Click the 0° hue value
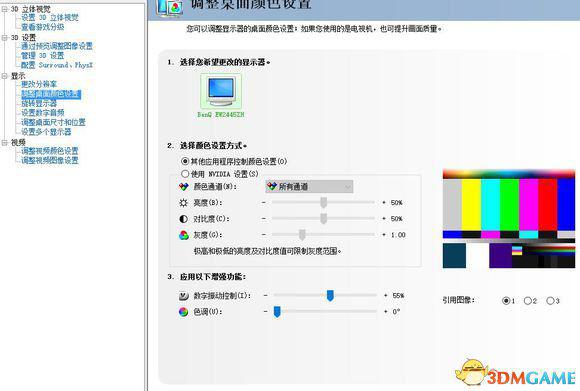This screenshot has height=391, width=580. [x=396, y=311]
